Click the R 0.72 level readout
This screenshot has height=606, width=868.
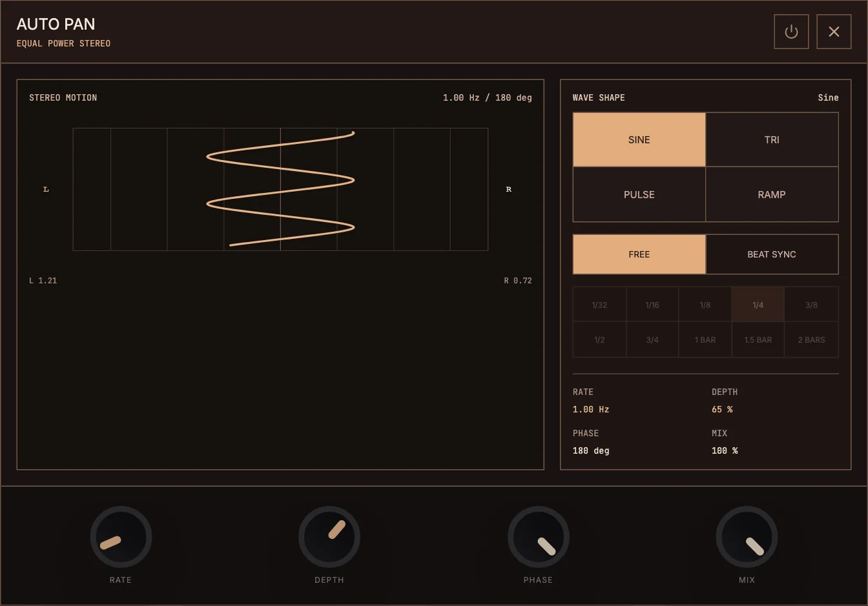tap(518, 281)
